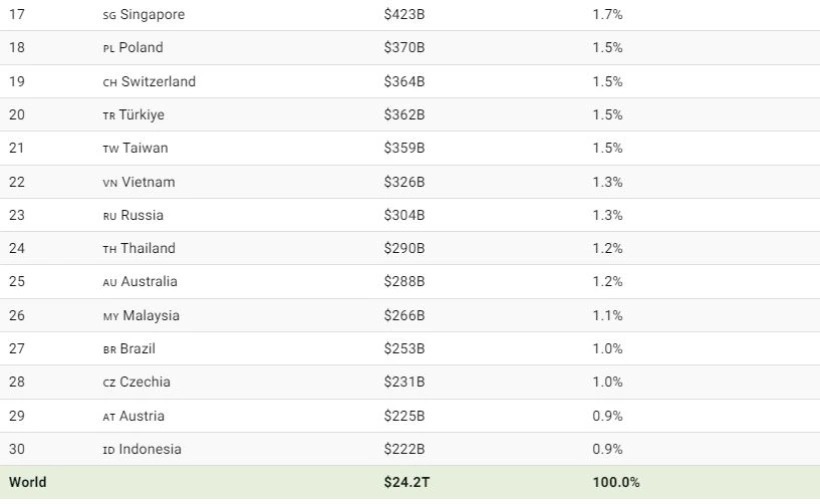This screenshot has height=504, width=820.
Task: Click the SG country code before Singapore
Action: [x=109, y=16]
